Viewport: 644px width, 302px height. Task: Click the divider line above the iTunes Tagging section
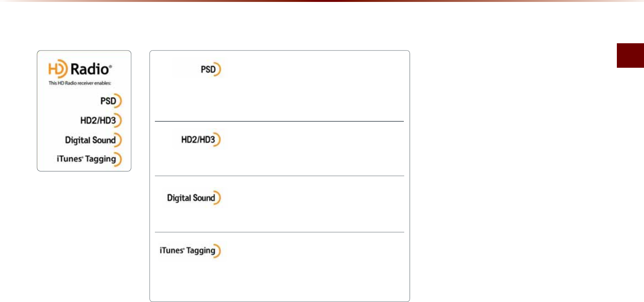[279, 232]
